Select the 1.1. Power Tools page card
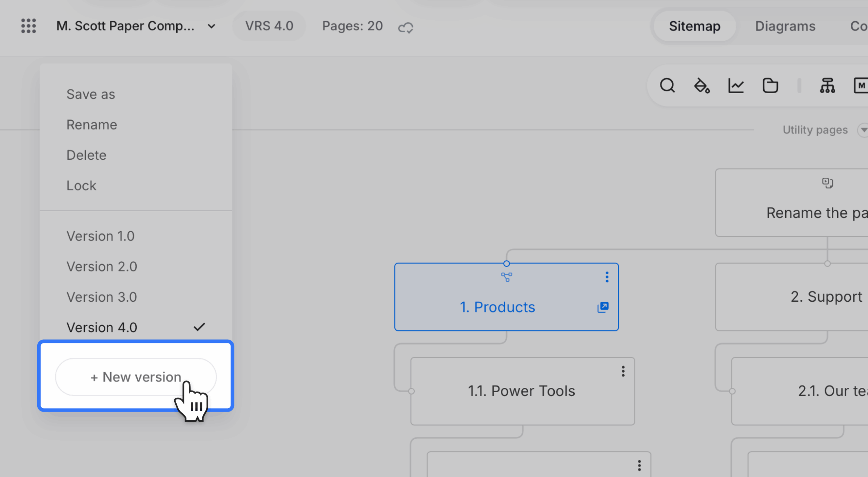Viewport: 868px width, 477px height. (522, 391)
